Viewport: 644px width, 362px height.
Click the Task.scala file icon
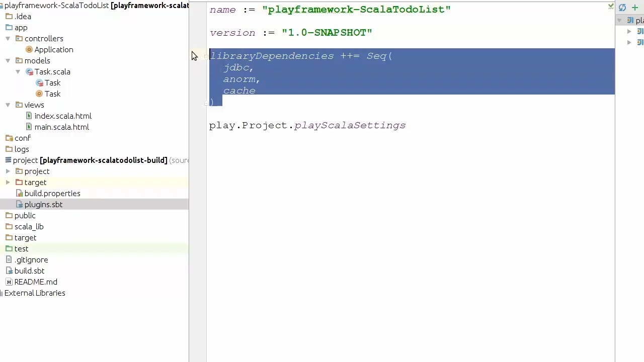click(29, 72)
